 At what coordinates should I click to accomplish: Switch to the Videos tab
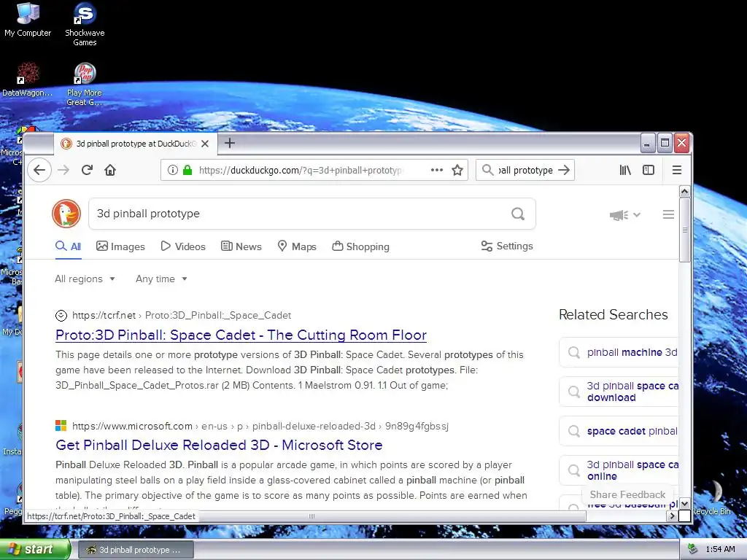pos(183,246)
